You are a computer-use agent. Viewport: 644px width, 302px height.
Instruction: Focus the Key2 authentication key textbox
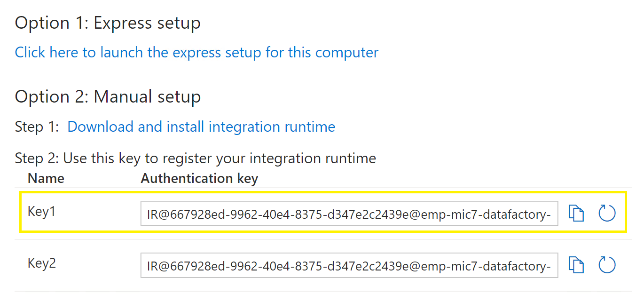[x=349, y=265]
